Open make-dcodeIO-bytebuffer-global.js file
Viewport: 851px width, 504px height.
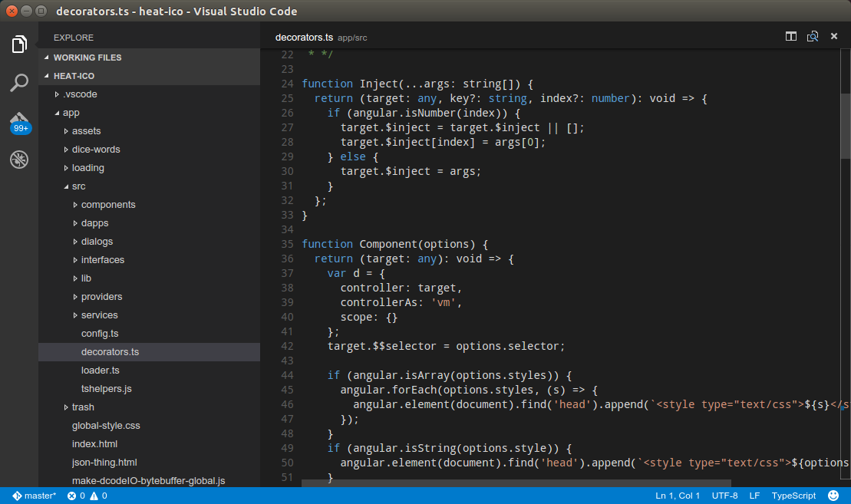(149, 481)
